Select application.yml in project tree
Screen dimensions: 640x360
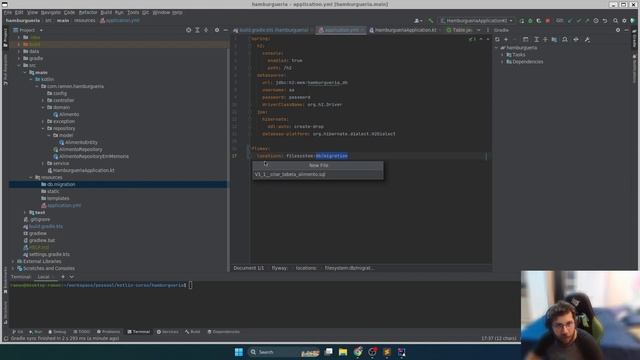tap(64, 205)
